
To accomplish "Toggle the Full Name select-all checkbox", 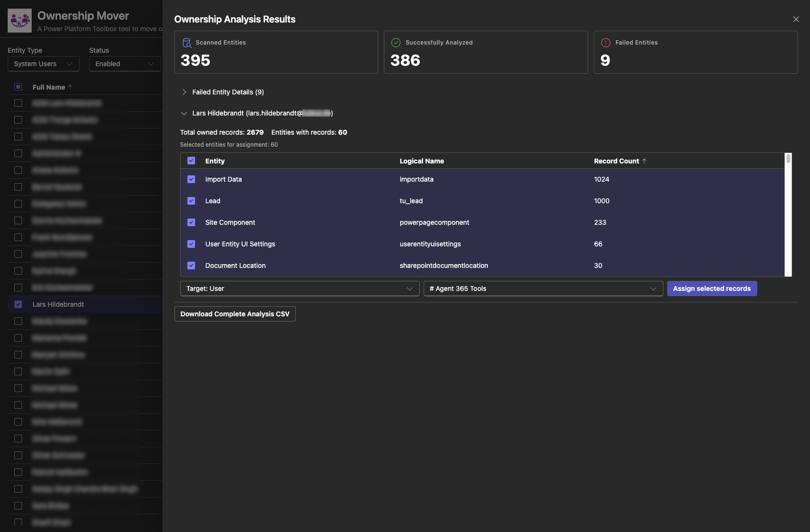I will coord(18,87).
